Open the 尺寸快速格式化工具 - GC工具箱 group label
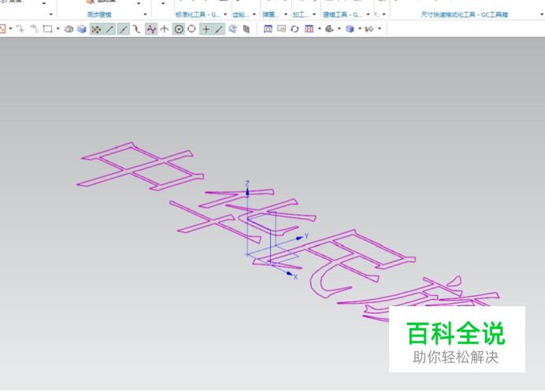Viewport: 545px width, 392px height. pyautogui.click(x=465, y=15)
